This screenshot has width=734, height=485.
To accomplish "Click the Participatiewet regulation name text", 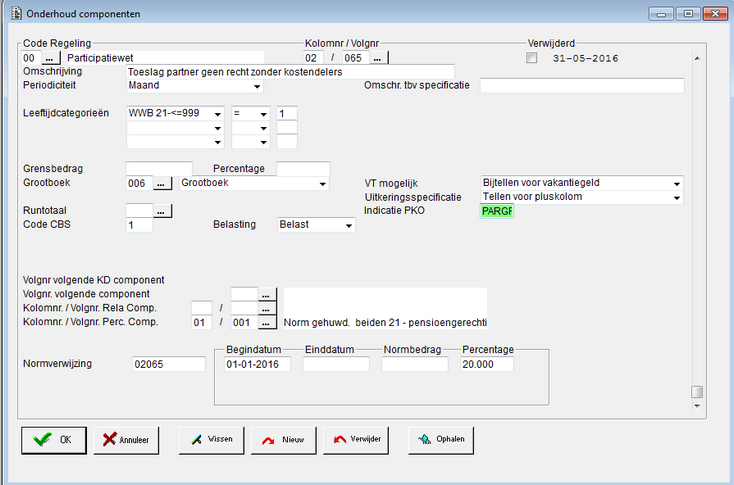I will coord(100,58).
